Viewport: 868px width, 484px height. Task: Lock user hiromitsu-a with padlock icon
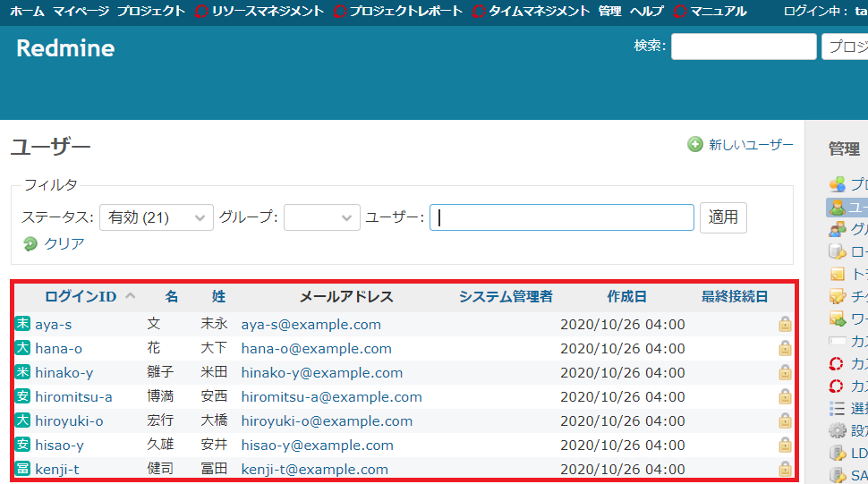pyautogui.click(x=785, y=396)
